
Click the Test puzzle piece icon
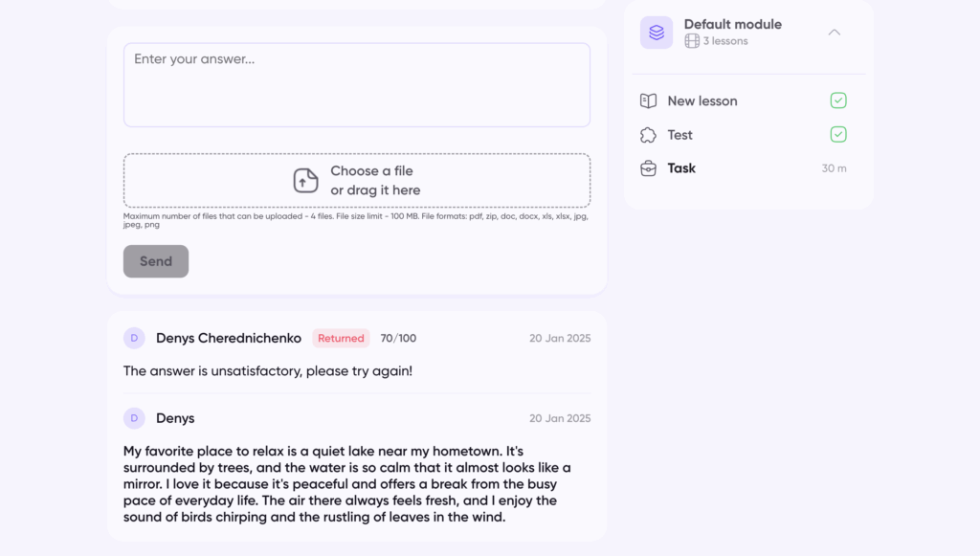tap(649, 135)
